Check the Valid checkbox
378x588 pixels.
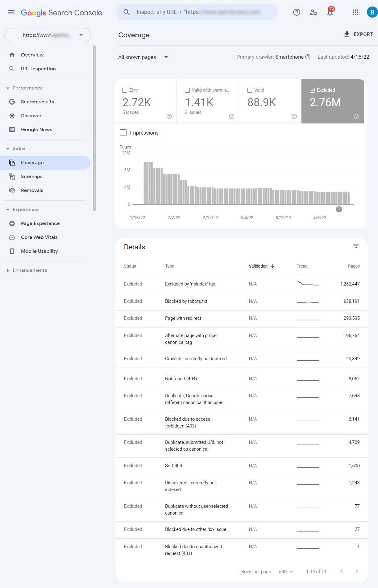click(250, 90)
